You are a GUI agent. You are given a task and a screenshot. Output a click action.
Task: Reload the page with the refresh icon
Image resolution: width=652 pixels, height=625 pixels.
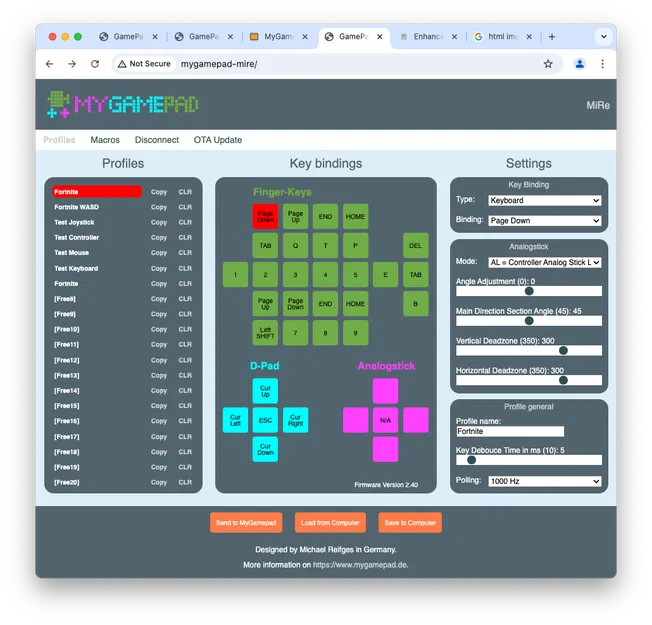[95, 64]
